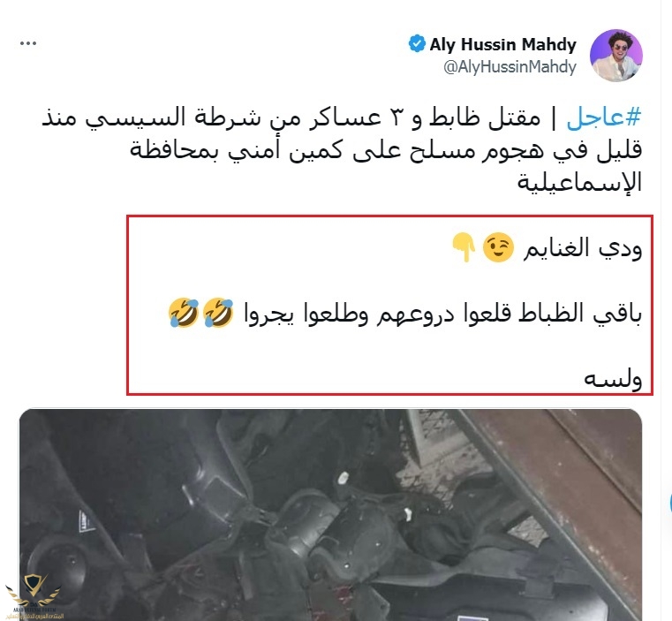Click the word السيسي in the tweet text
This screenshot has width=672, height=621.
coord(135,117)
